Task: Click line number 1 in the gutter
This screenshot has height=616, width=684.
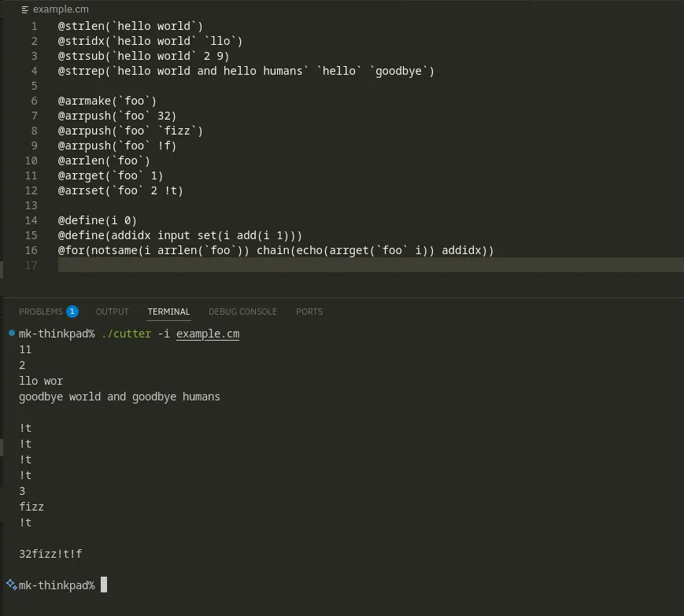Action: point(34,26)
